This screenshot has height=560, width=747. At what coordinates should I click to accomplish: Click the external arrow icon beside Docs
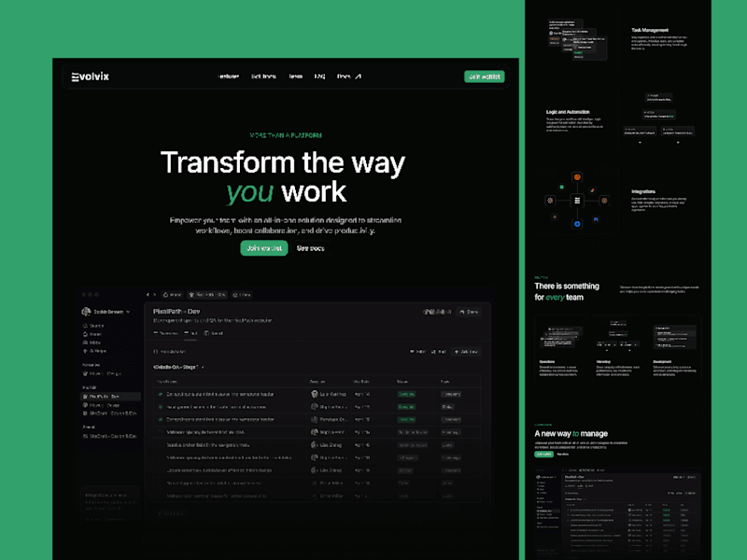coord(359,77)
